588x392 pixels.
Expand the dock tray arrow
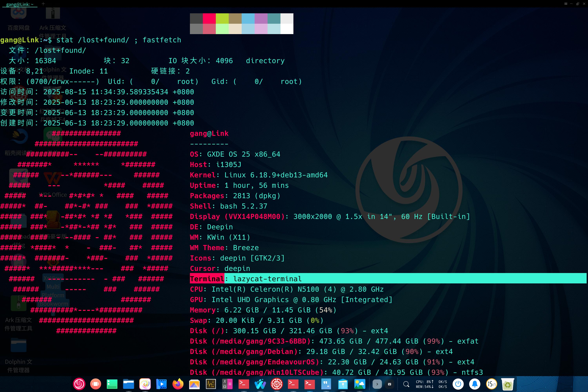point(377,384)
